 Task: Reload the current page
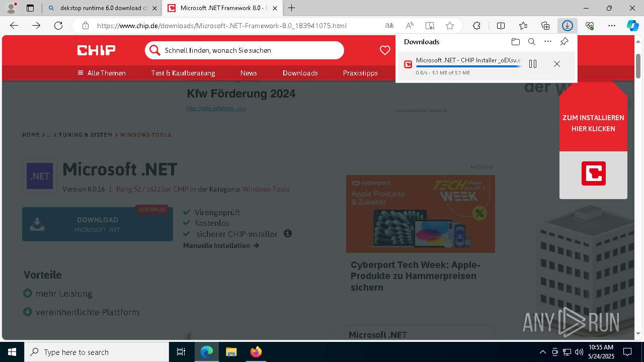(x=58, y=26)
